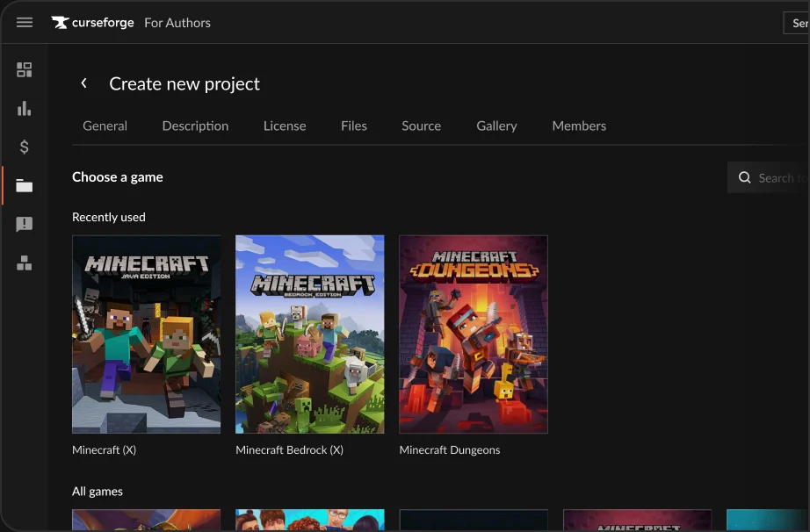Screen dimensions: 810x532
Task: Switch to the Files tab
Action: tap(354, 126)
